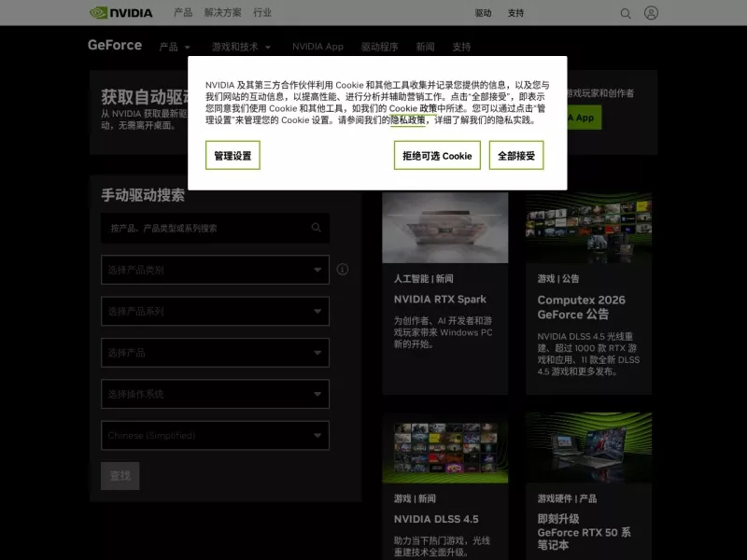Open the RTX 50 laptops article thumbnail
Screen dimensions: 747x560
pos(588,448)
